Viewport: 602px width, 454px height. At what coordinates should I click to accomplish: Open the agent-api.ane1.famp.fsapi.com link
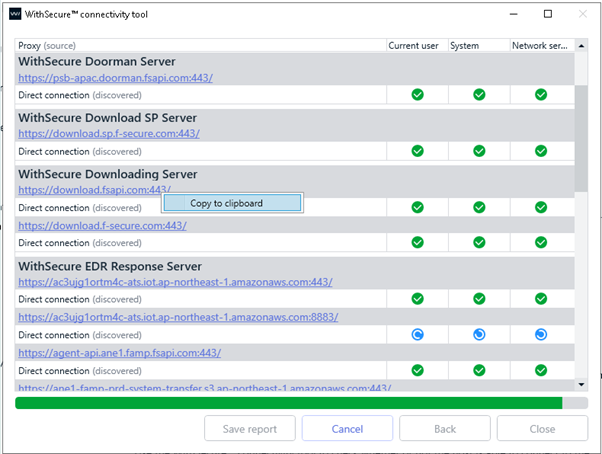coord(119,353)
